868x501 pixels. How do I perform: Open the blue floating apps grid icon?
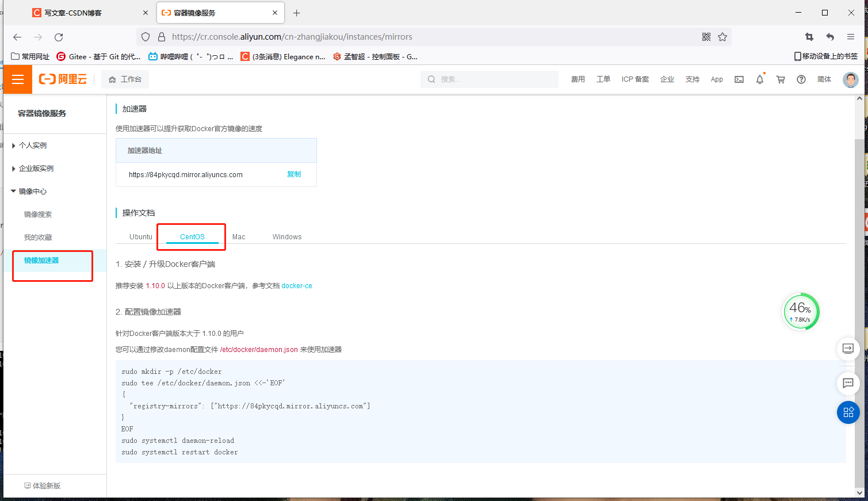pyautogui.click(x=848, y=412)
